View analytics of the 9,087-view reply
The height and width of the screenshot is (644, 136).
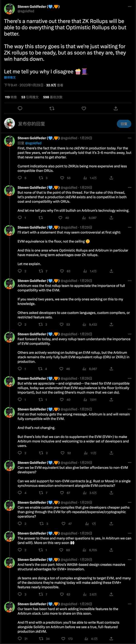[x=84, y=218]
